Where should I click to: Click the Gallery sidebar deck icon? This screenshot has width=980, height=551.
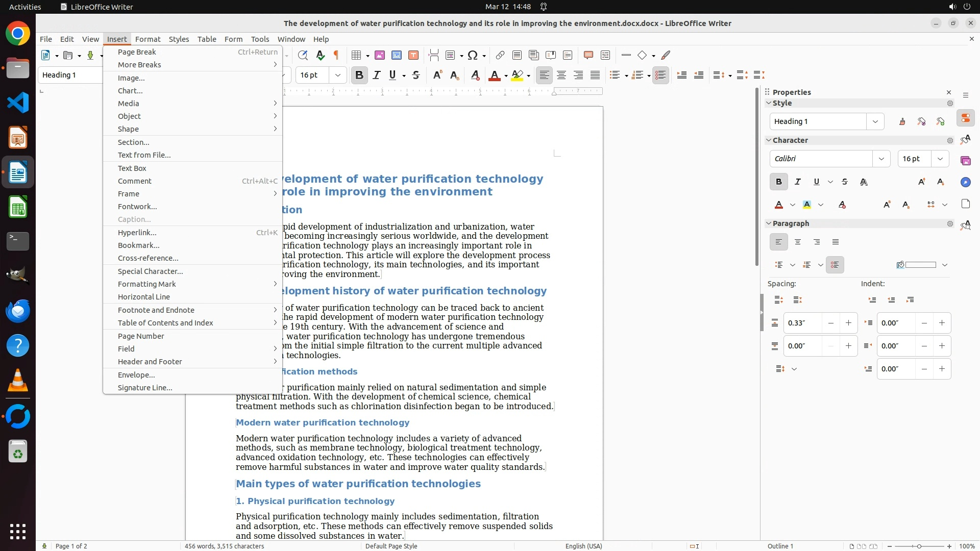pos(965,161)
